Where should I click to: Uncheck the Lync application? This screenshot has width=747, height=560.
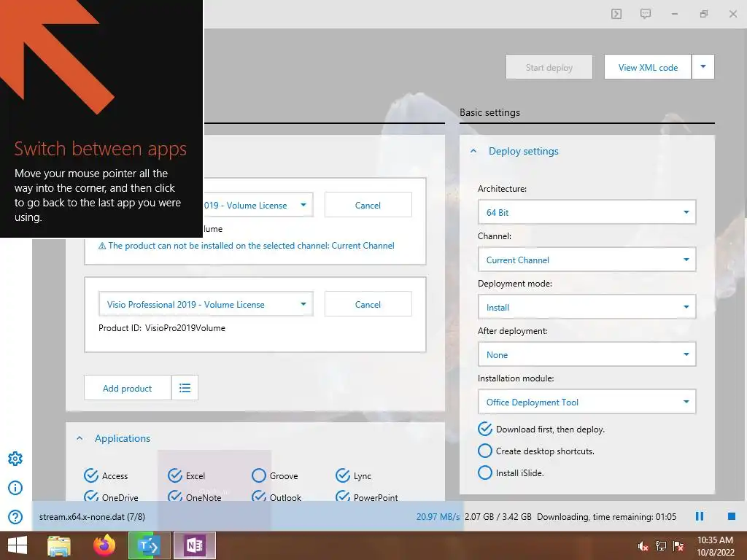(343, 475)
